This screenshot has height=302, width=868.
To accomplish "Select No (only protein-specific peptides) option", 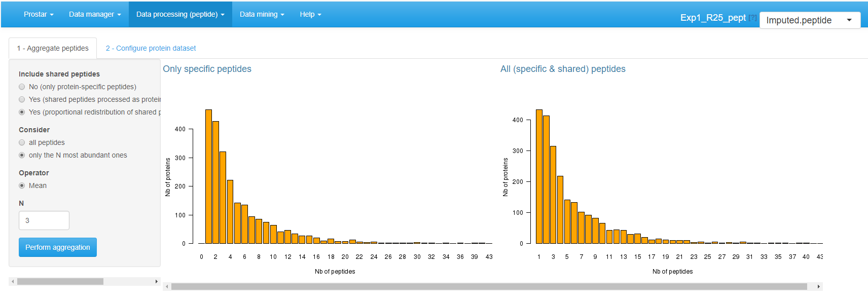I will 22,87.
